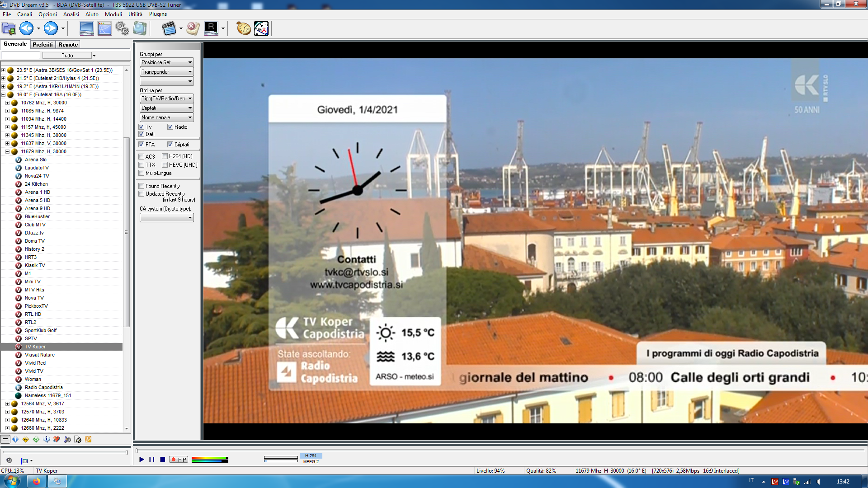Enable the AC3 filter checkbox
This screenshot has width=868, height=488.
point(142,157)
